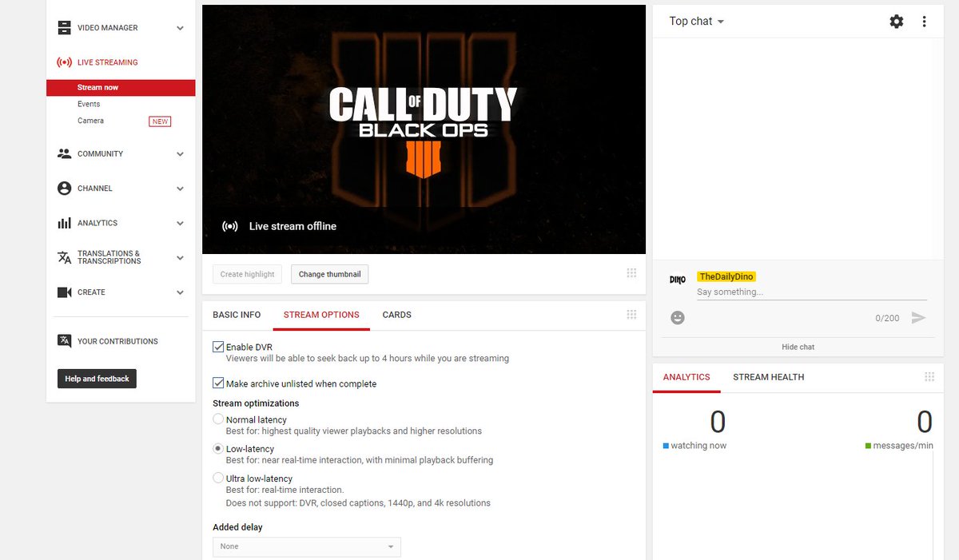Select Low-latency radio button

coord(218,449)
